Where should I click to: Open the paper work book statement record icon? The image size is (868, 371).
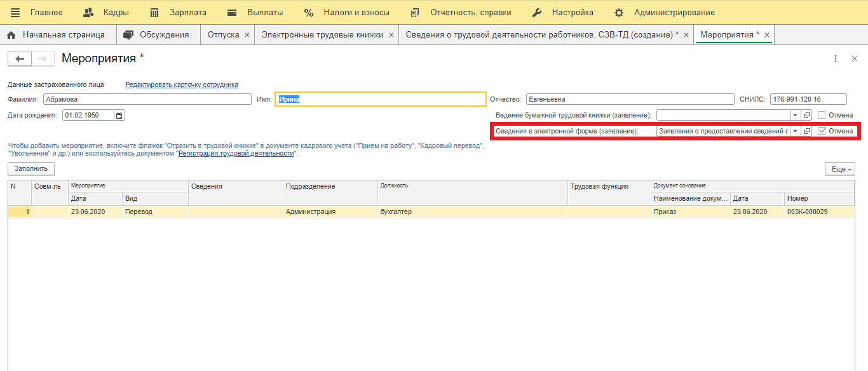(x=806, y=116)
